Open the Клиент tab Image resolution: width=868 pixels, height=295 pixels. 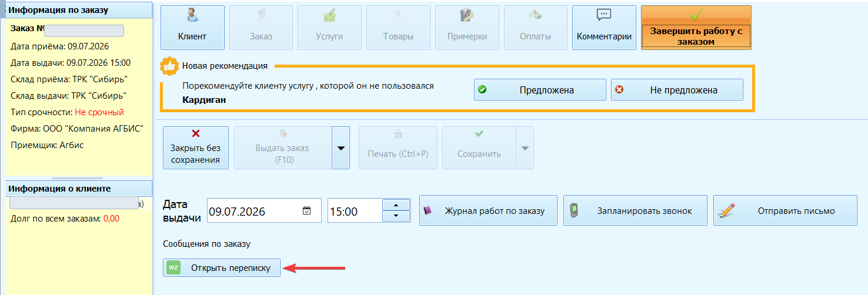pyautogui.click(x=192, y=28)
